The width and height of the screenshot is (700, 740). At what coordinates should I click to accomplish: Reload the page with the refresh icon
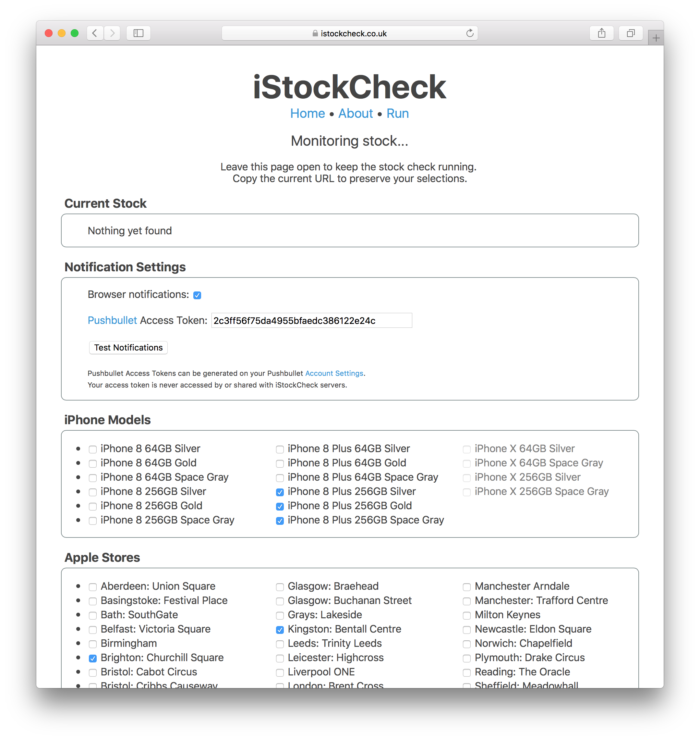point(470,33)
